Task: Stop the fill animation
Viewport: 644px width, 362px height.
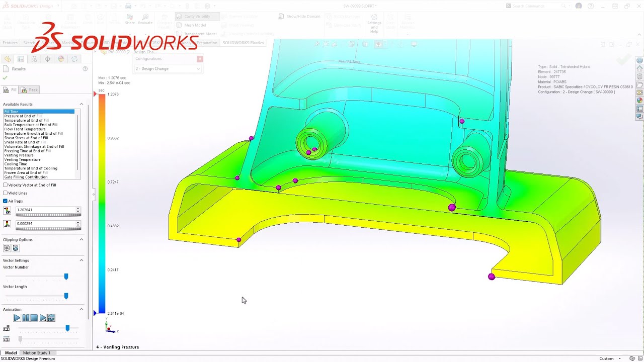Action: tap(34, 318)
